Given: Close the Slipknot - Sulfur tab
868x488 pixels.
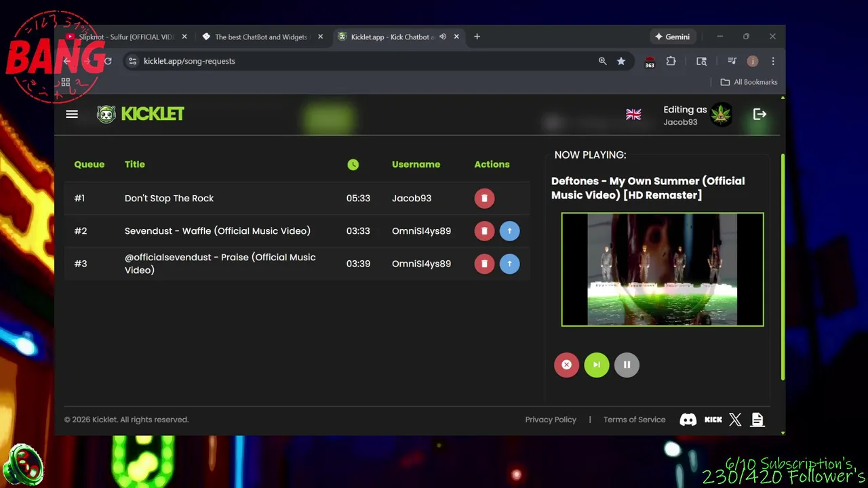Looking at the screenshot, I should coord(184,37).
